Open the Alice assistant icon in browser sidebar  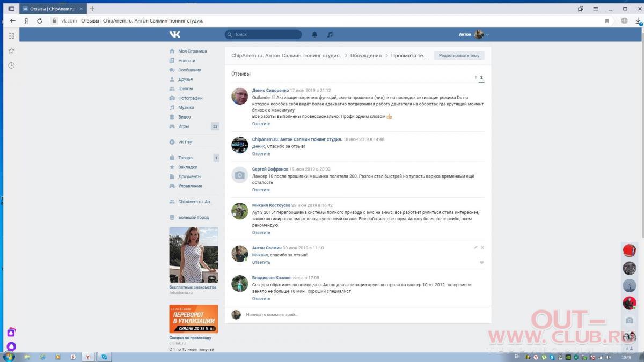tap(11, 346)
